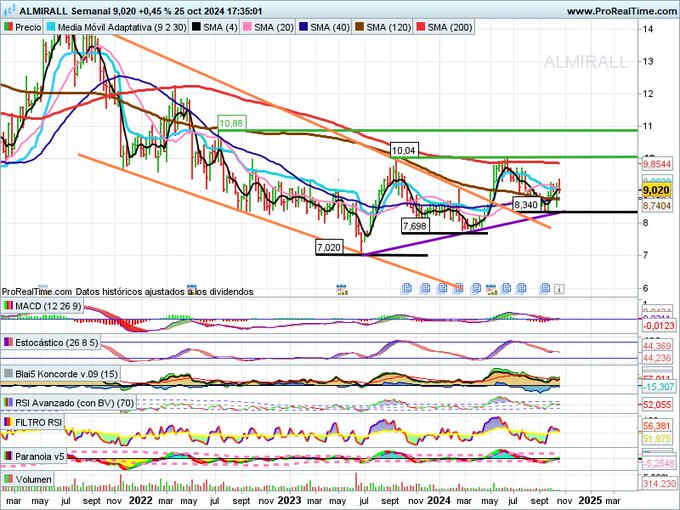The image size is (680, 510).
Task: Open the MACD (12 26 9) indicator settings
Action: click(x=42, y=306)
